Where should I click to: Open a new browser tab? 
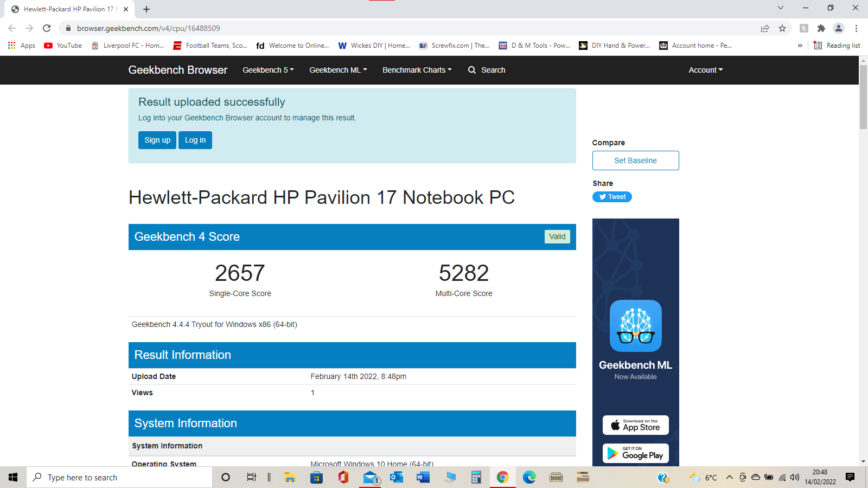(x=146, y=9)
